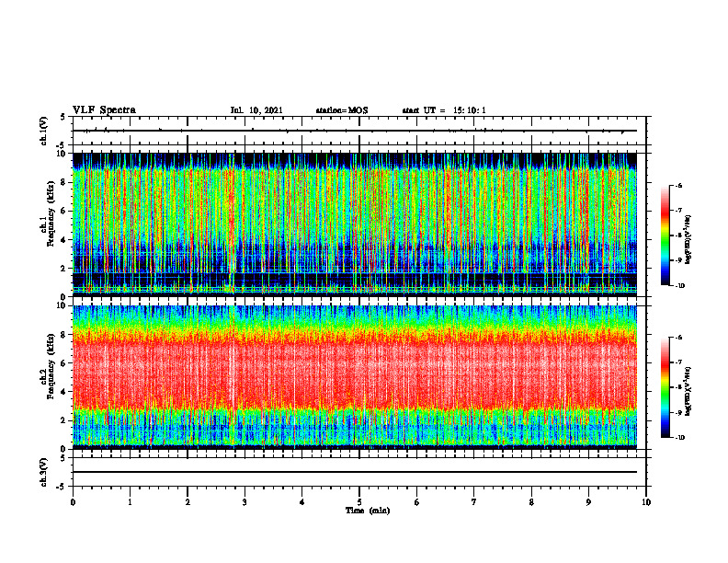The image size is (728, 563).
Task: Click the "-10" label on ch.1 colorbar
Action: pyautogui.click(x=680, y=286)
